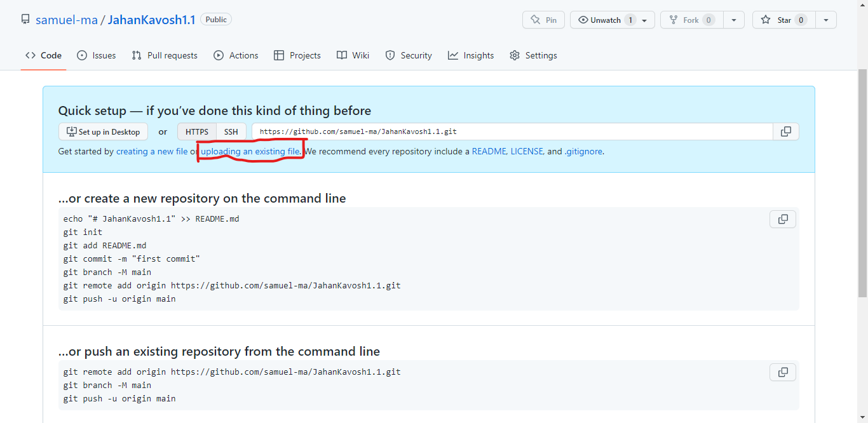Copy the command line setup instructions

pyautogui.click(x=782, y=218)
